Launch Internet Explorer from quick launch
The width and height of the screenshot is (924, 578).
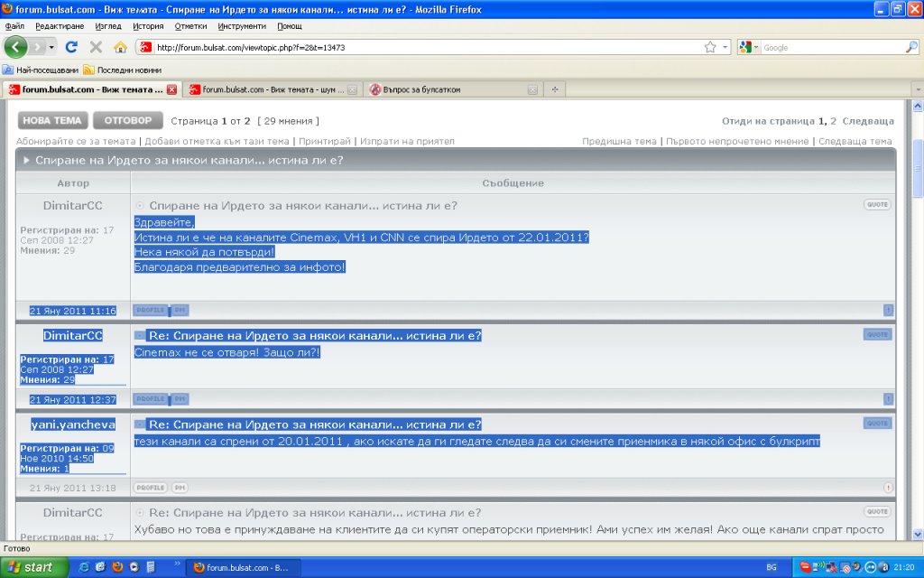click(x=84, y=567)
